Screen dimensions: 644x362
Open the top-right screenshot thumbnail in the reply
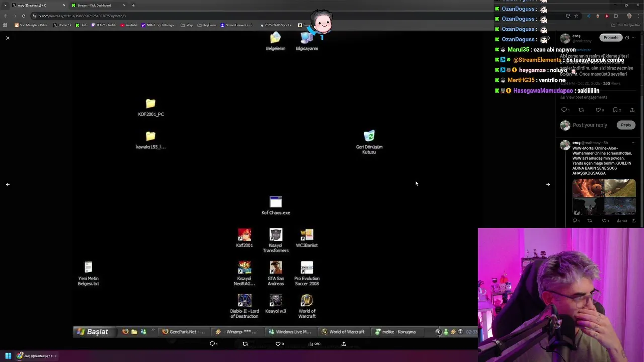pos(620,188)
